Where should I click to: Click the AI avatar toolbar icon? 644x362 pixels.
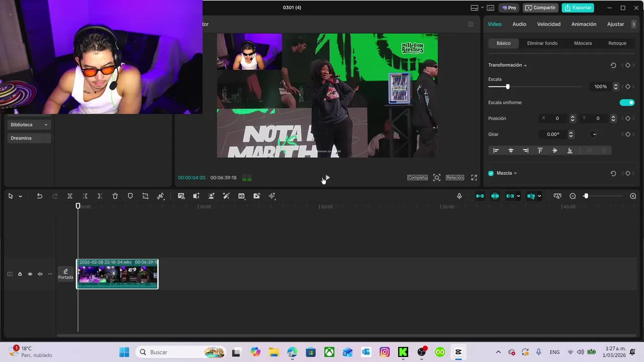211,196
